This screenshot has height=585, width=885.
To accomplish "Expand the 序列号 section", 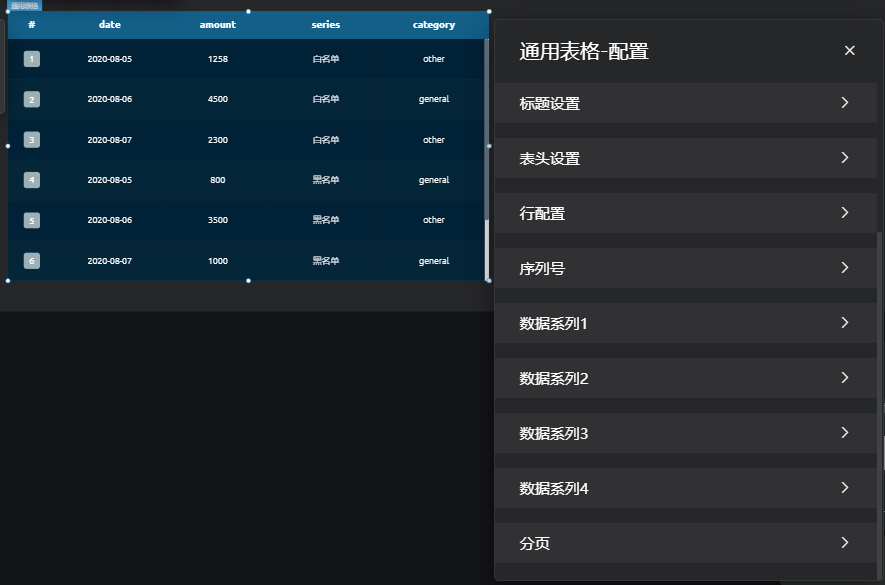I will (x=685, y=268).
